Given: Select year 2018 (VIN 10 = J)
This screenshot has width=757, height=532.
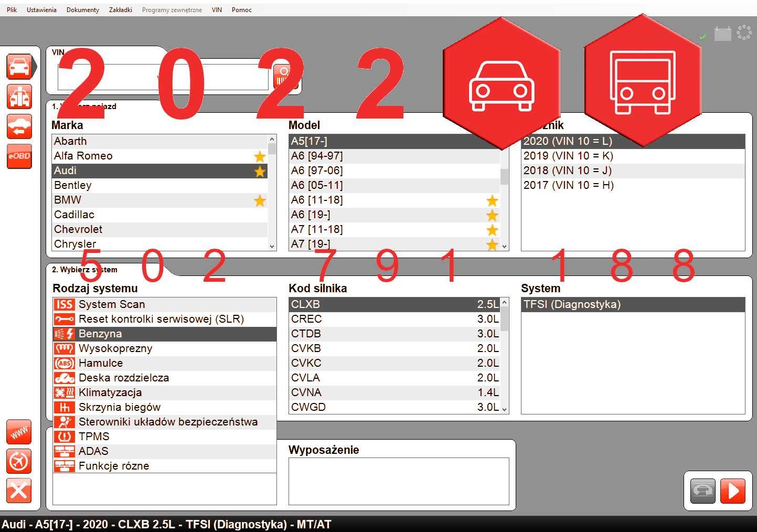Looking at the screenshot, I should (x=633, y=171).
